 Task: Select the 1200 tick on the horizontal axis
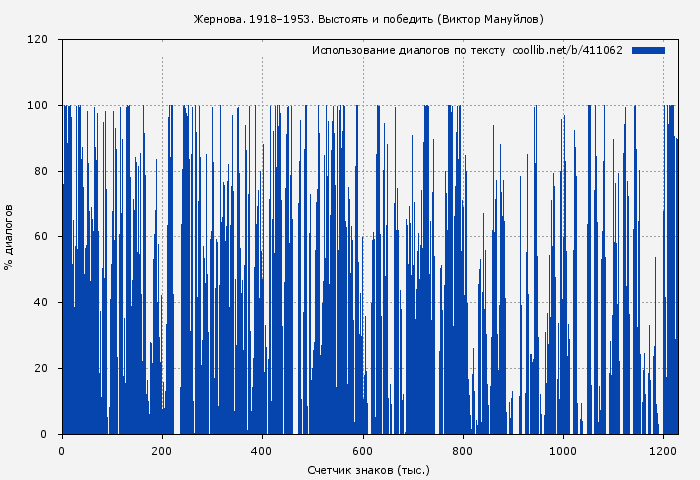663,450
